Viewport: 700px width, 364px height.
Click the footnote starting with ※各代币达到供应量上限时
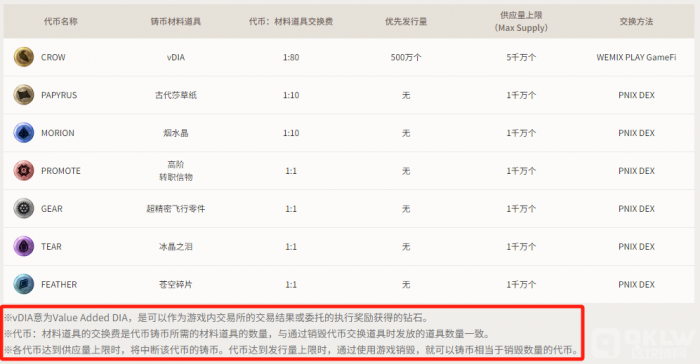click(291, 350)
